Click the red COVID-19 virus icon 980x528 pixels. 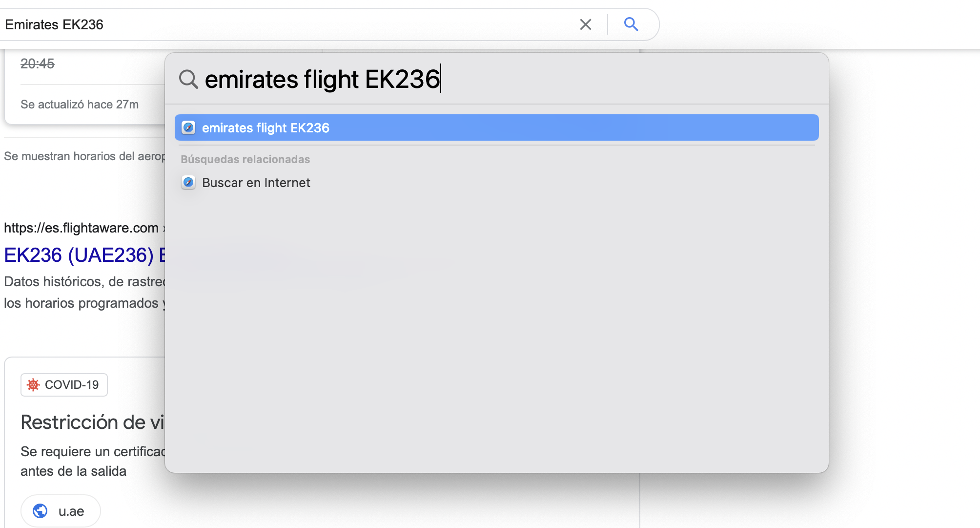(x=33, y=385)
